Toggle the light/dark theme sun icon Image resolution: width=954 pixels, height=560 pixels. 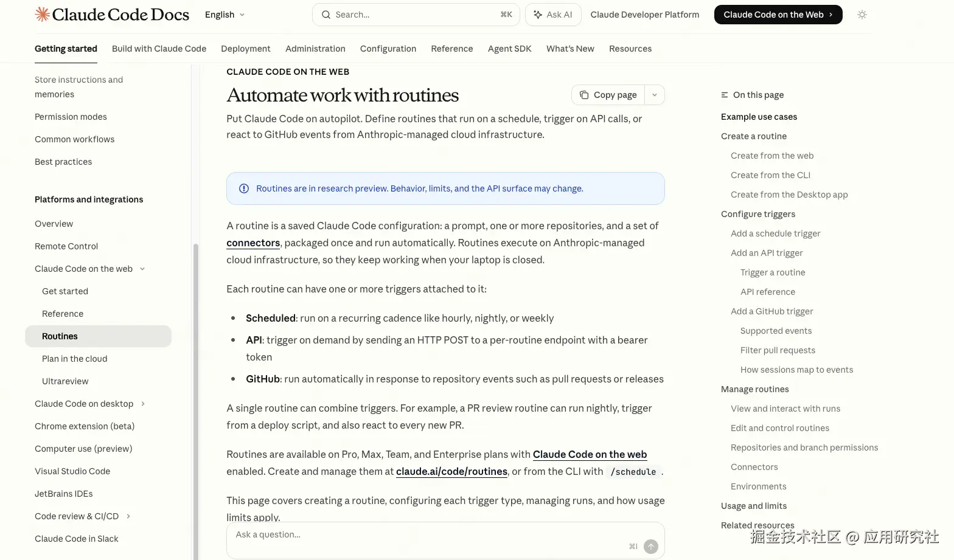coord(862,15)
